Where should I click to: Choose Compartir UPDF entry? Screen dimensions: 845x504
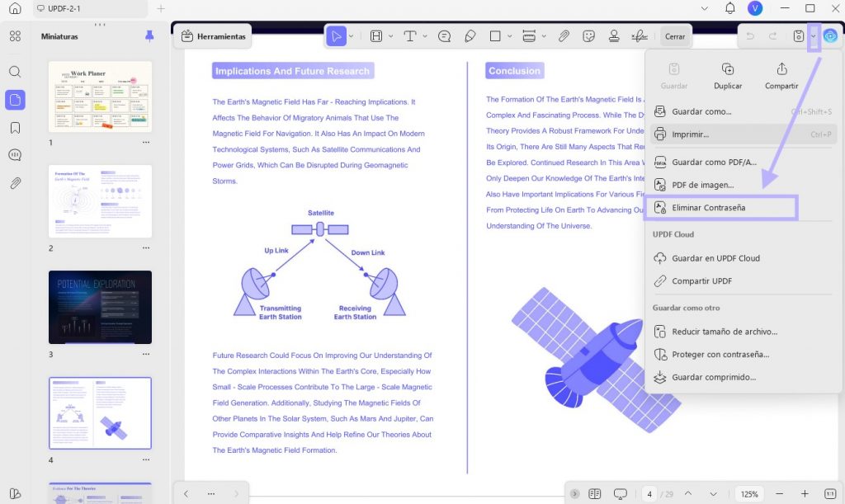click(x=744, y=280)
